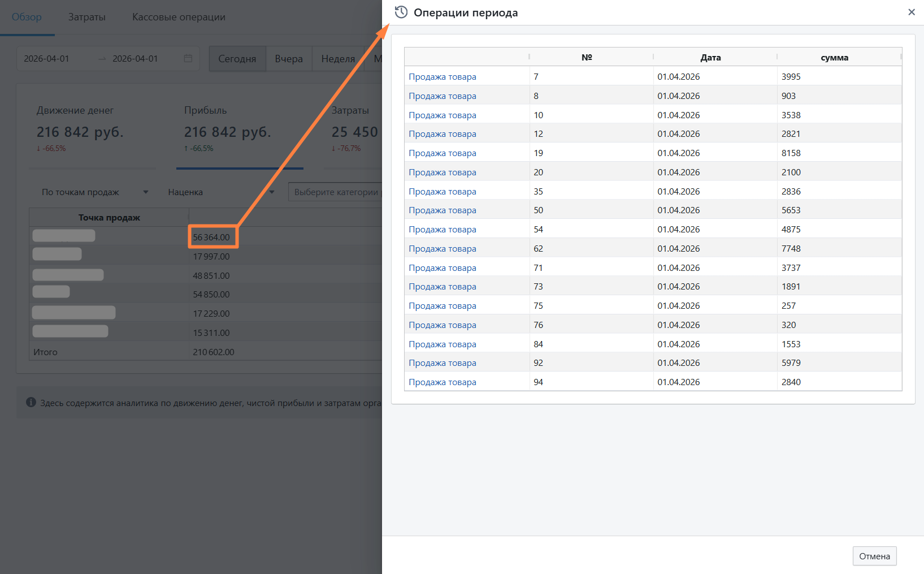Viewport: 924px width, 574px height.
Task: Choose the Неделя period button
Action: click(338, 59)
